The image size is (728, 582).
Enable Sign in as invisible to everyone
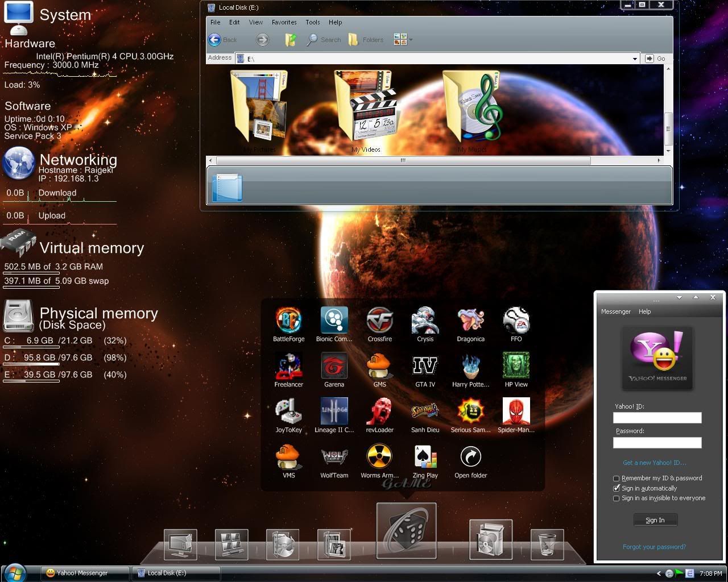click(x=616, y=498)
